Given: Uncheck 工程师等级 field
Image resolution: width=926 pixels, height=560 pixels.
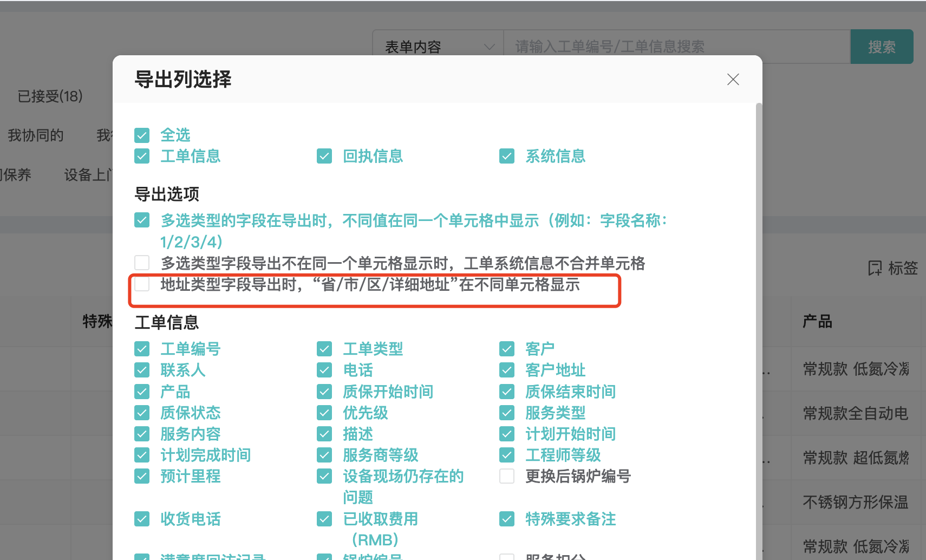Looking at the screenshot, I should coord(507,455).
